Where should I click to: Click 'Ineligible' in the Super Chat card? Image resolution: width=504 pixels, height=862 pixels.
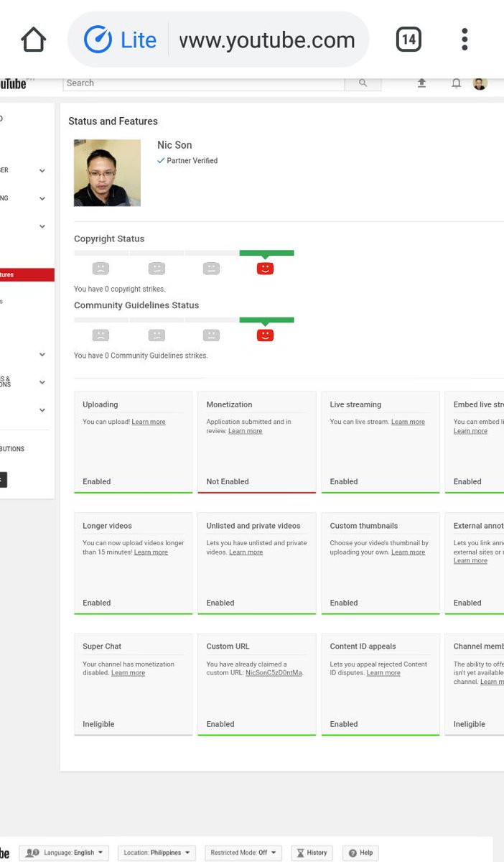point(98,724)
